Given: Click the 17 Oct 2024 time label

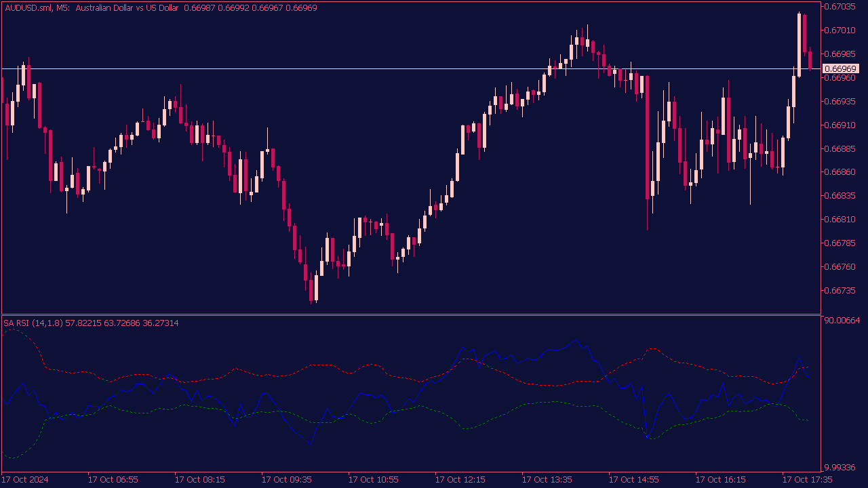Looking at the screenshot, I should click(x=25, y=479).
